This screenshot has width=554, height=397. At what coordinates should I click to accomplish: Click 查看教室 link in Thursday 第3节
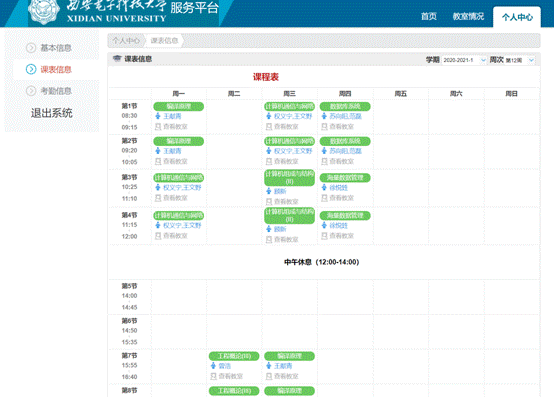coord(342,198)
